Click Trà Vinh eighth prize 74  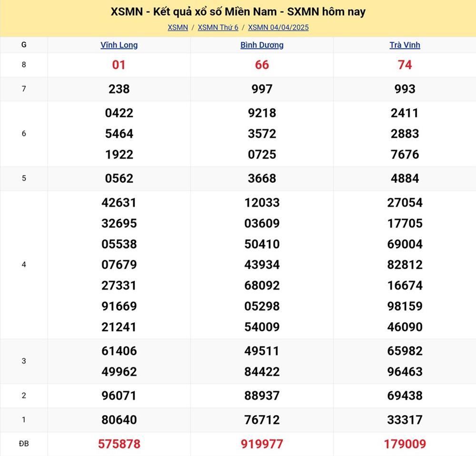(405, 65)
